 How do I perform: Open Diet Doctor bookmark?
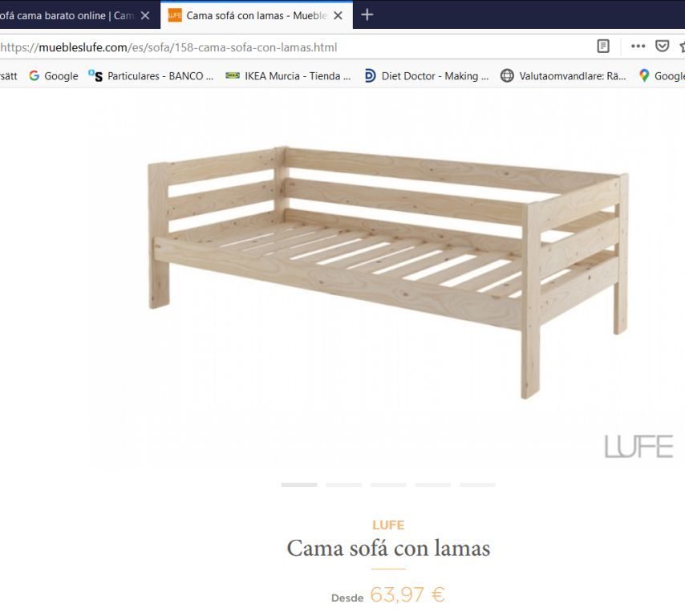tap(427, 76)
